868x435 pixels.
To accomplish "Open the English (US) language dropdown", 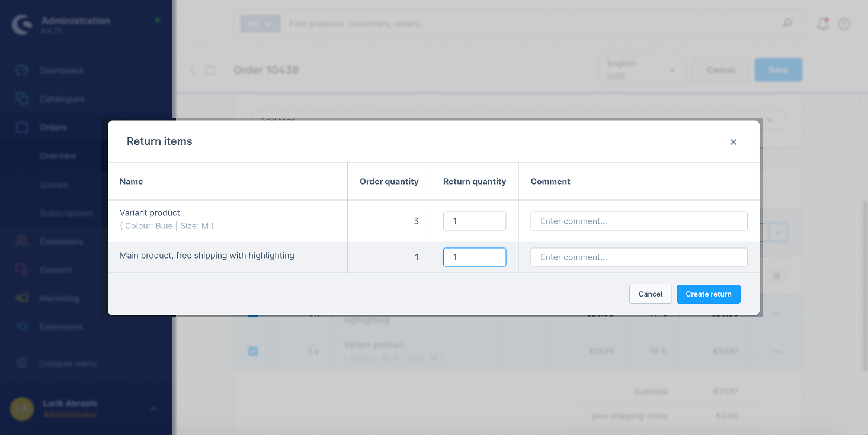I will tap(642, 70).
